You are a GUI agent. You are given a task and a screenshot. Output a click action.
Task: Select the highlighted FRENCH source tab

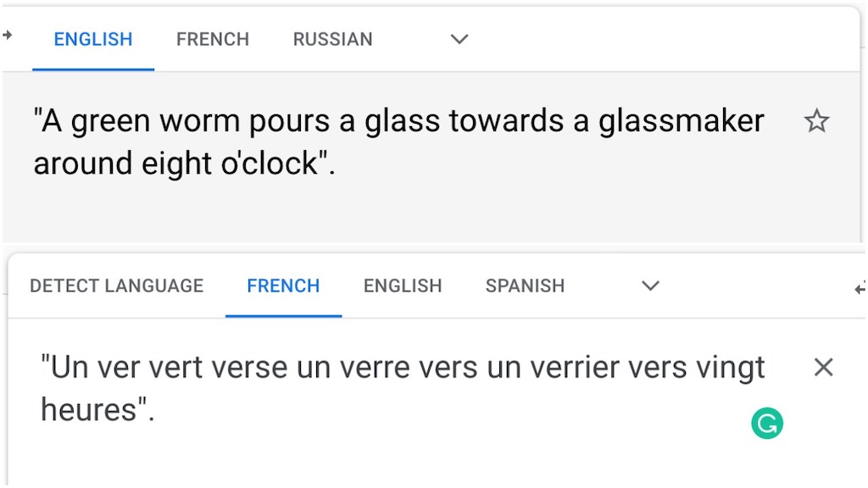(282, 286)
